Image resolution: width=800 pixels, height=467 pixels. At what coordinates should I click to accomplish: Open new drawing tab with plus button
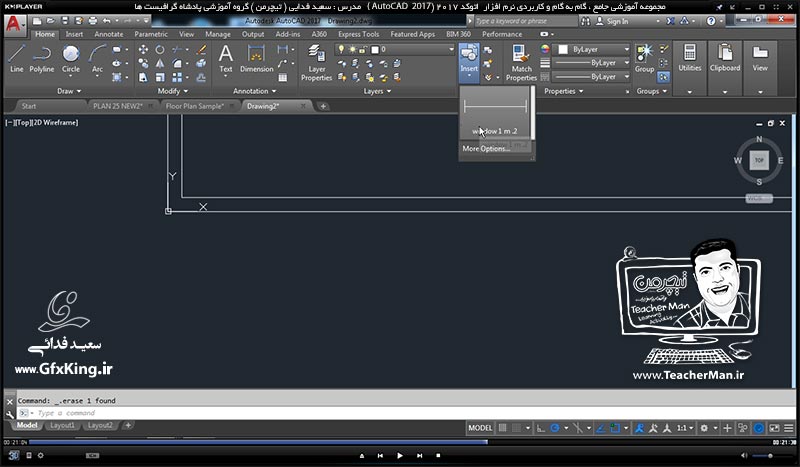(x=323, y=106)
